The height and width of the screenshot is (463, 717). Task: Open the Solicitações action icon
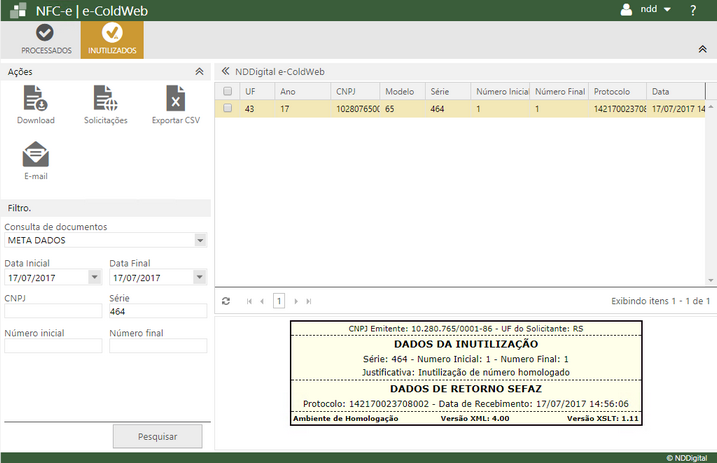[x=105, y=99]
